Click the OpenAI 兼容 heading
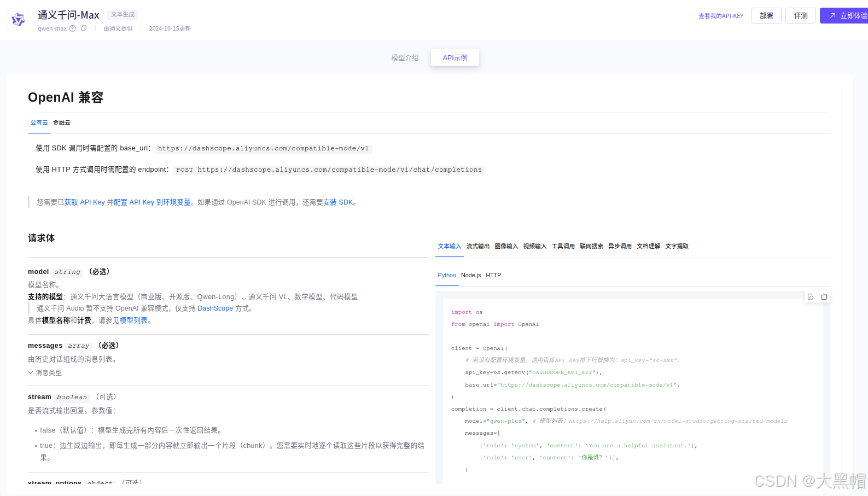Image resolution: width=868 pixels, height=496 pixels. pos(66,97)
